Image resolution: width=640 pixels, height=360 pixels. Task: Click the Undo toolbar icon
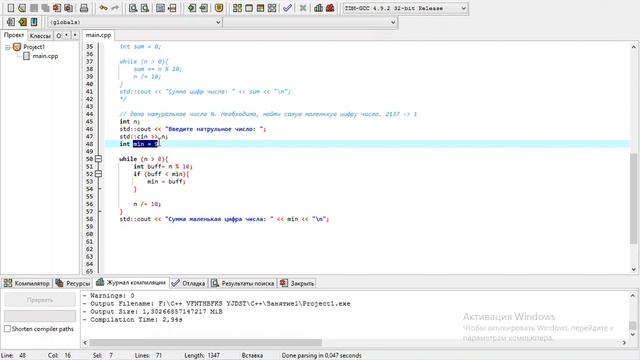coord(104,8)
